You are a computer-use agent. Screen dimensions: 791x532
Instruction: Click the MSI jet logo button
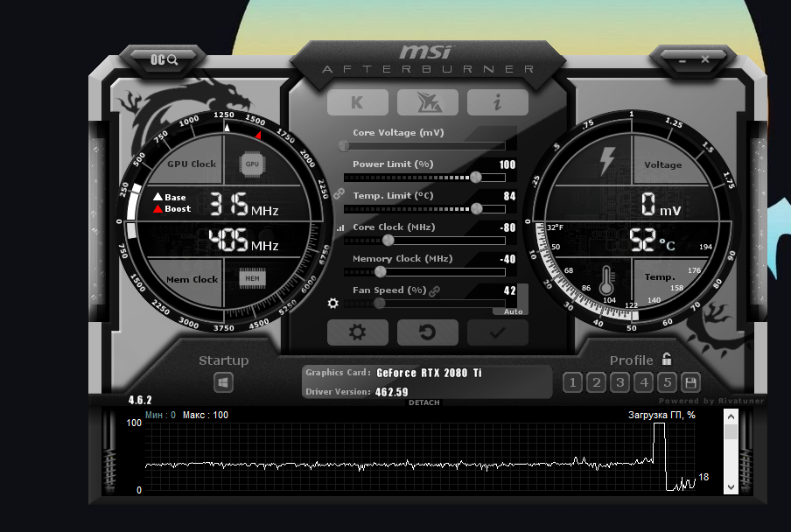[x=428, y=102]
